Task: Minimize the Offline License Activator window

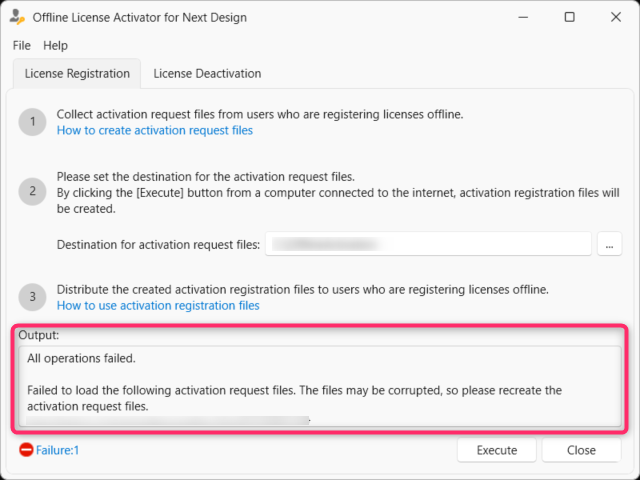Action: click(523, 17)
